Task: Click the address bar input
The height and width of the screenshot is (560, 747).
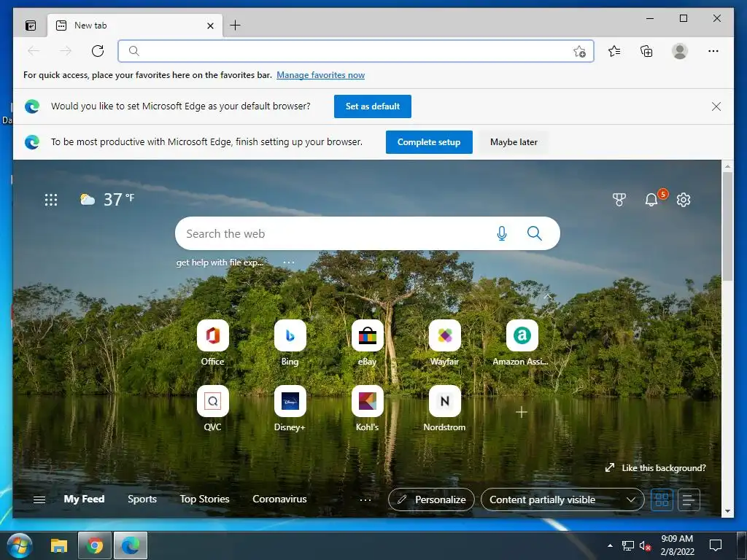Action: click(x=355, y=51)
